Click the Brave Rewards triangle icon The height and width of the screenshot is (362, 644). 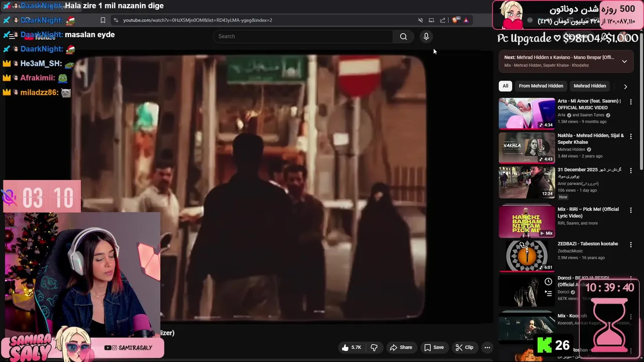coord(466,20)
